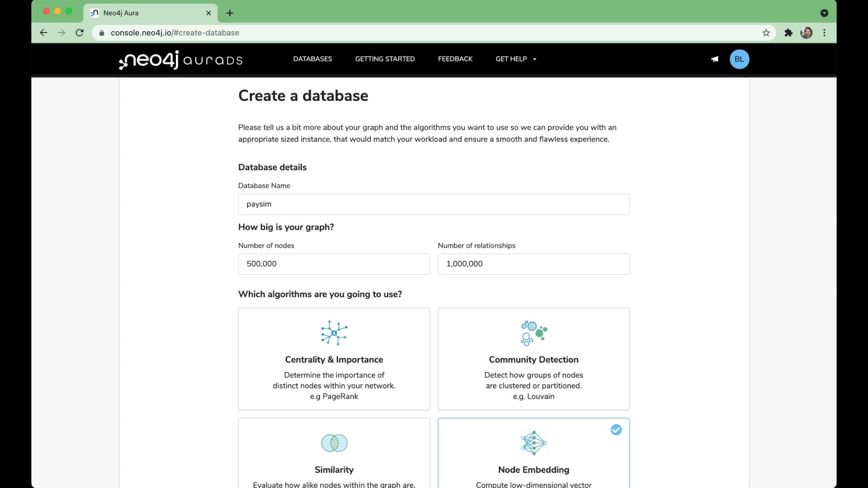Open the GETTING STARTED nav item

[385, 59]
